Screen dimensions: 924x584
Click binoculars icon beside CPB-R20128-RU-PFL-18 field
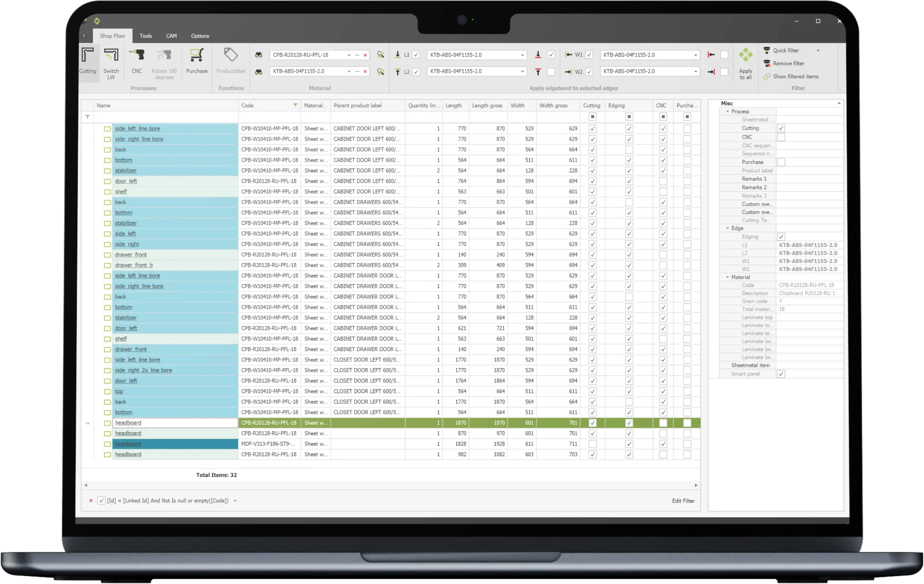pyautogui.click(x=259, y=55)
